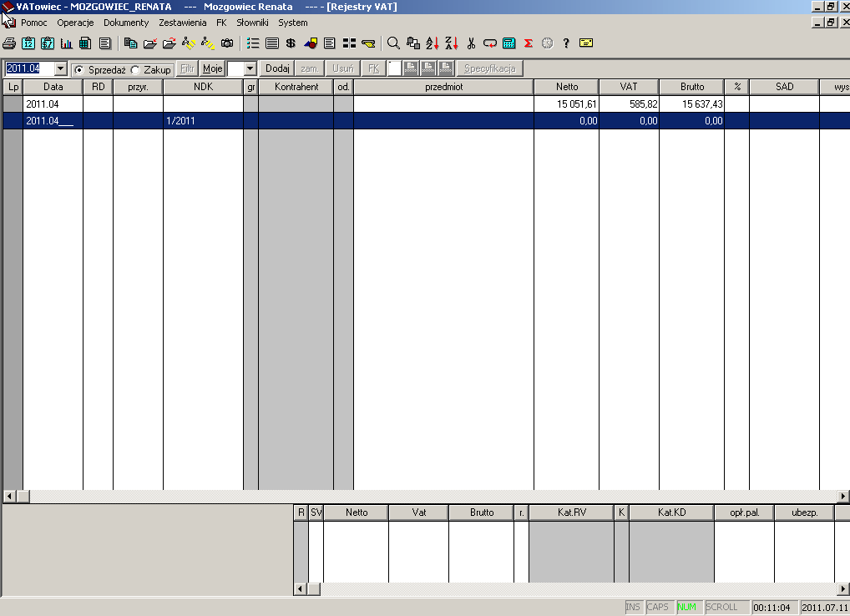This screenshot has height=616, width=850.
Task: Open the Zestawienia menu
Action: click(x=183, y=23)
